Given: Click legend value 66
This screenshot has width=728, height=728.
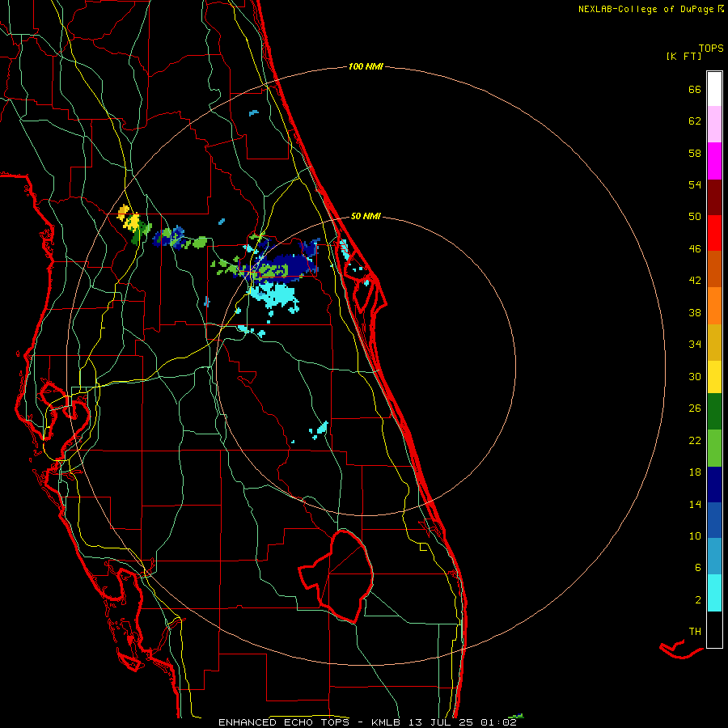Looking at the screenshot, I should tap(695, 89).
